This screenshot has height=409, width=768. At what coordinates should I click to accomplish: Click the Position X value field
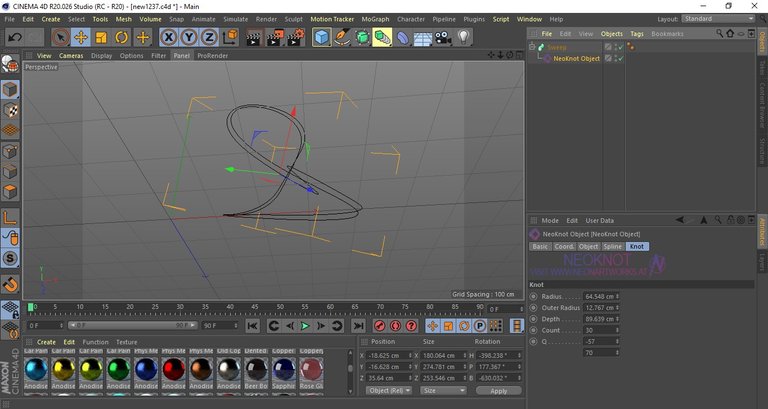[387, 355]
